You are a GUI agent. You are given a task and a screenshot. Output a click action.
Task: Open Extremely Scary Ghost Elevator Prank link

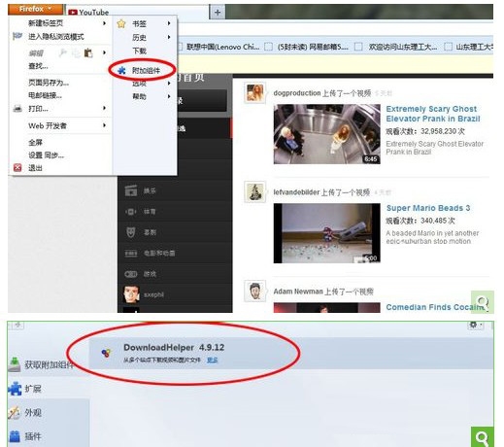(x=433, y=114)
